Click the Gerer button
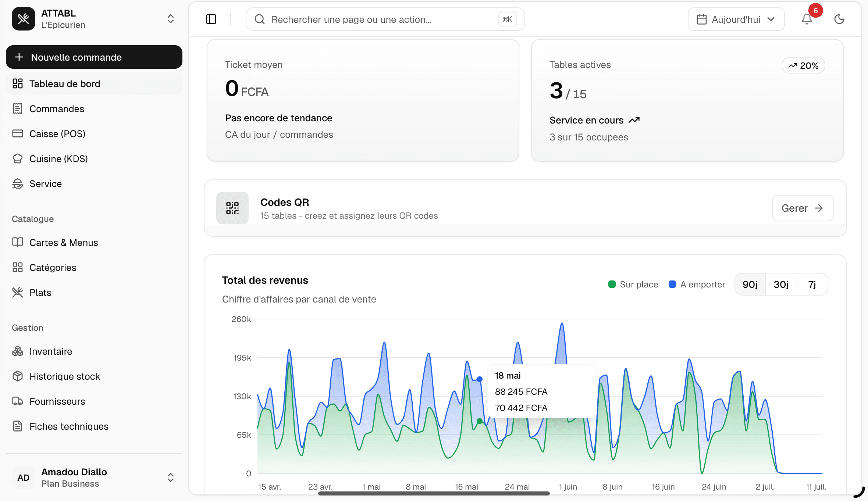Viewport: 868px width, 501px height. [x=803, y=208]
